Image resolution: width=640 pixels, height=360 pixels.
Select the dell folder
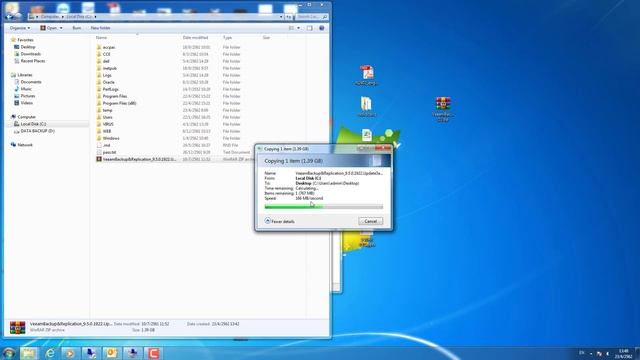(106, 61)
